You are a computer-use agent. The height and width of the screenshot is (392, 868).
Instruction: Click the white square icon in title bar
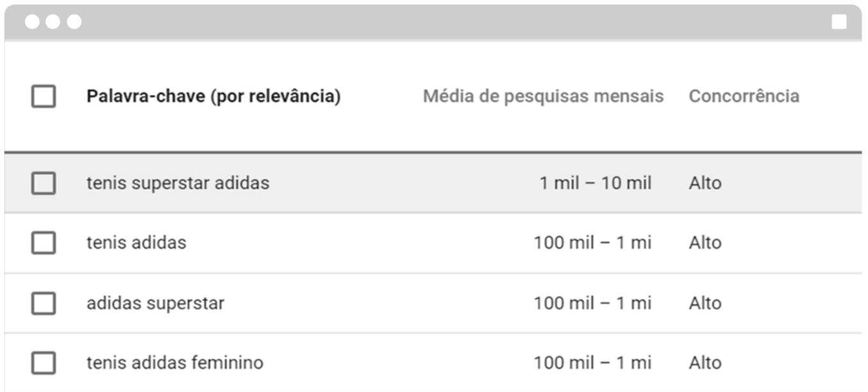(x=839, y=22)
